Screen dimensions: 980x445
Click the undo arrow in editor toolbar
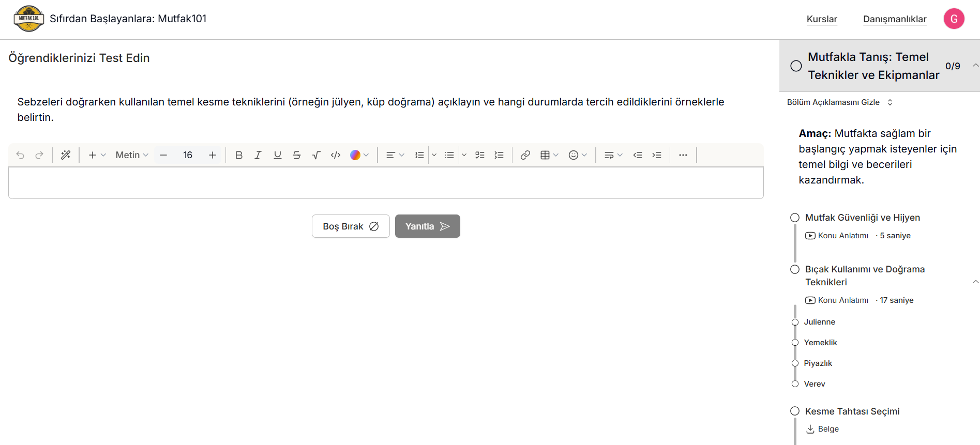[20, 155]
